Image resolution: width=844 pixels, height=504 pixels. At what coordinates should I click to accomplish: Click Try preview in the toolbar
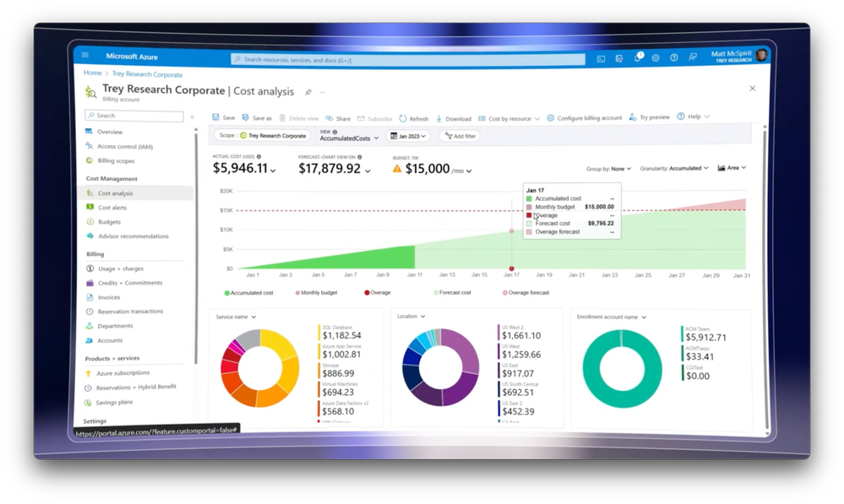pyautogui.click(x=650, y=117)
